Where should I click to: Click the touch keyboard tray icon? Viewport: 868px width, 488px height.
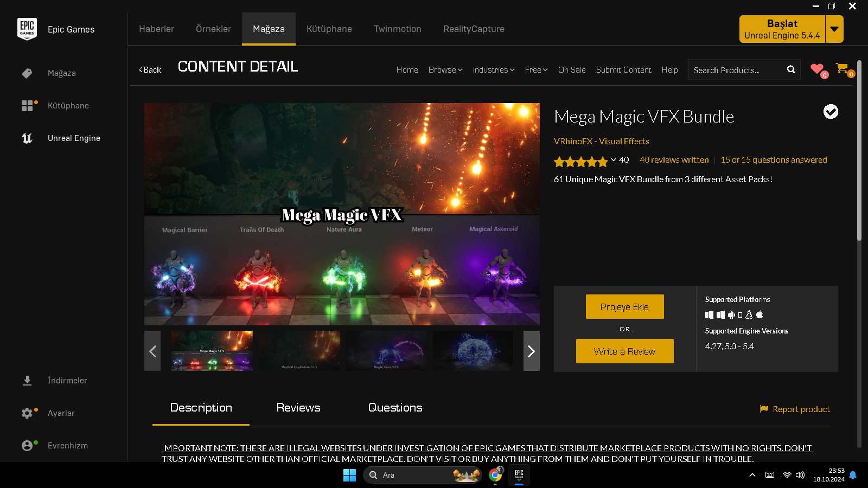[770, 475]
